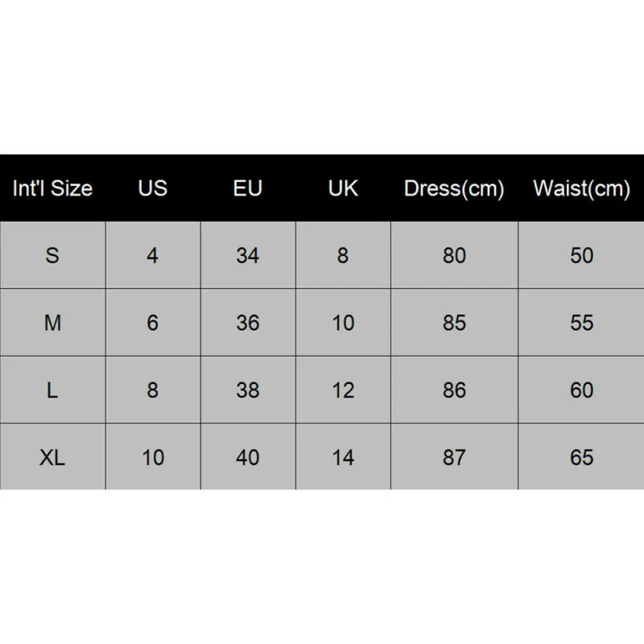Click UK size 12 cell

[x=343, y=390]
